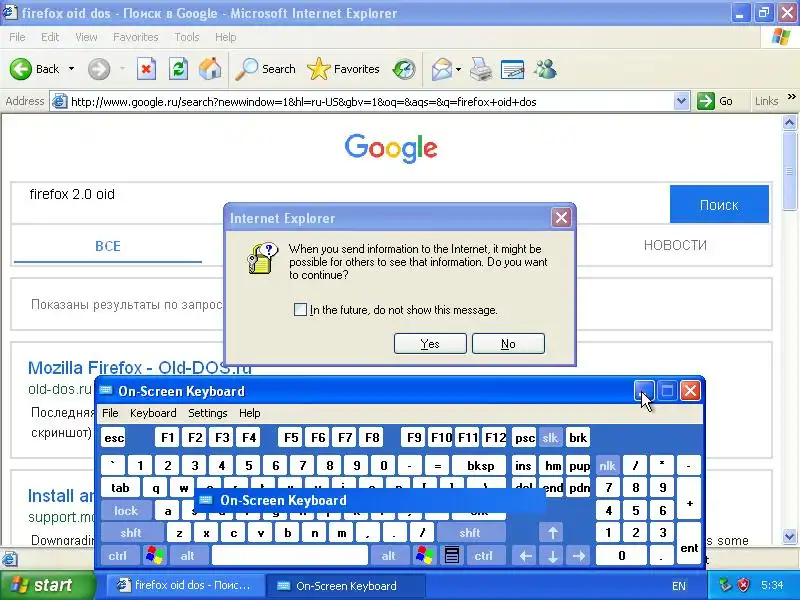This screenshot has height=600, width=800.
Task: Click the Forward arrow icon in toolbar
Action: tap(99, 69)
